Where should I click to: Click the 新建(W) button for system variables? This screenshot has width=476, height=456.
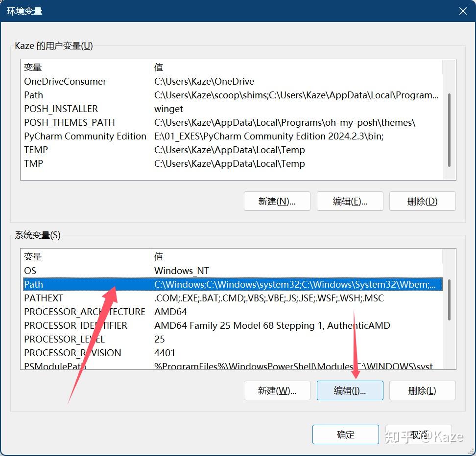[x=277, y=390]
